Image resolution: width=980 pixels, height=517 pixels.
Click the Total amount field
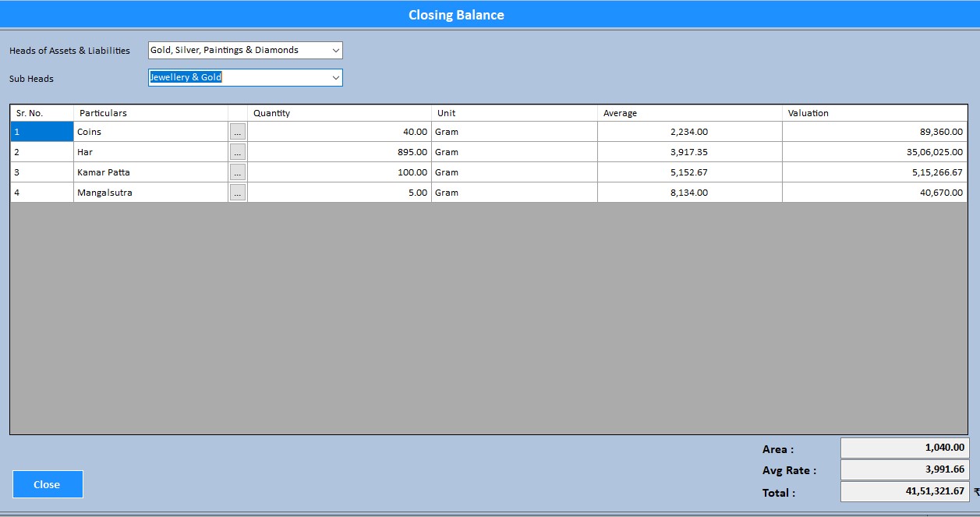click(x=904, y=492)
